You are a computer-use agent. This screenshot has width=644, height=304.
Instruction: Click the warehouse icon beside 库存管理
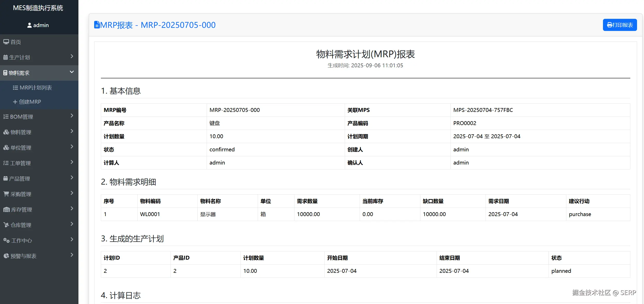(6, 210)
